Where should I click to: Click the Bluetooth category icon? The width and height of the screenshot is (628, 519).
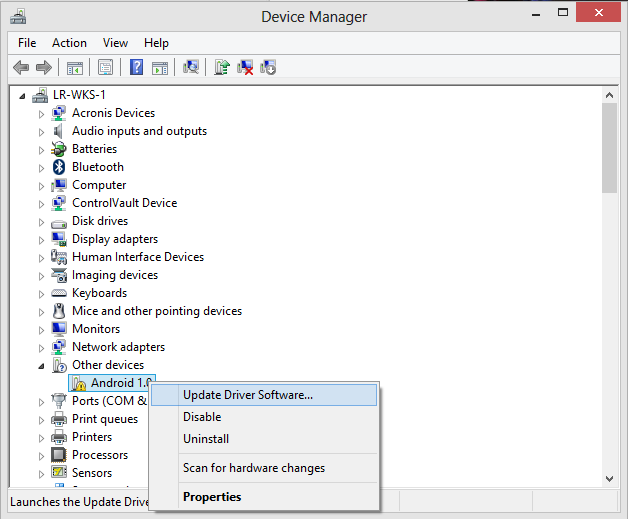59,167
